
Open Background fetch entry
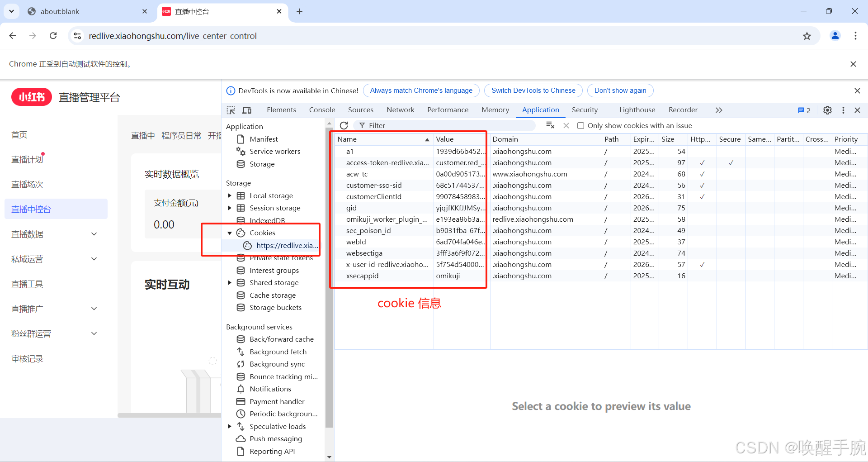point(278,352)
